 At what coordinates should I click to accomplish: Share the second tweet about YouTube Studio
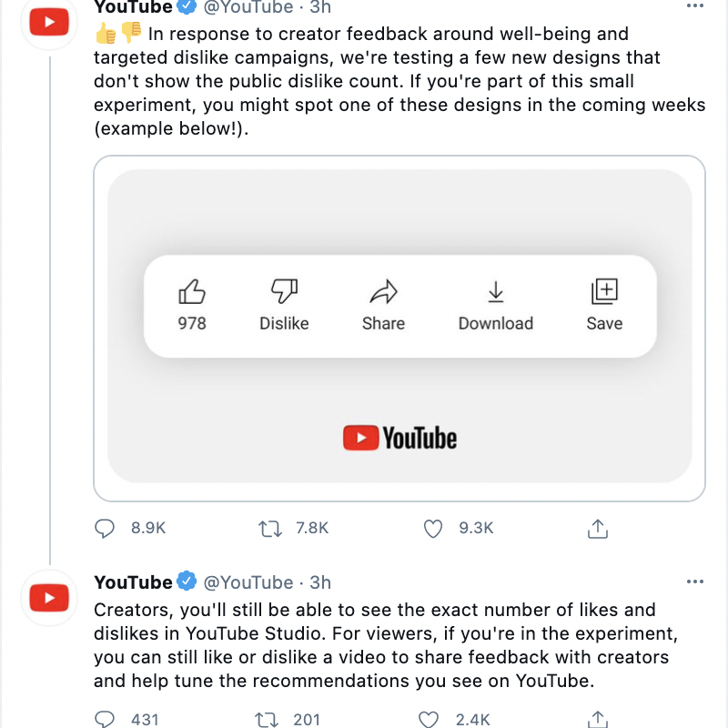(598, 719)
